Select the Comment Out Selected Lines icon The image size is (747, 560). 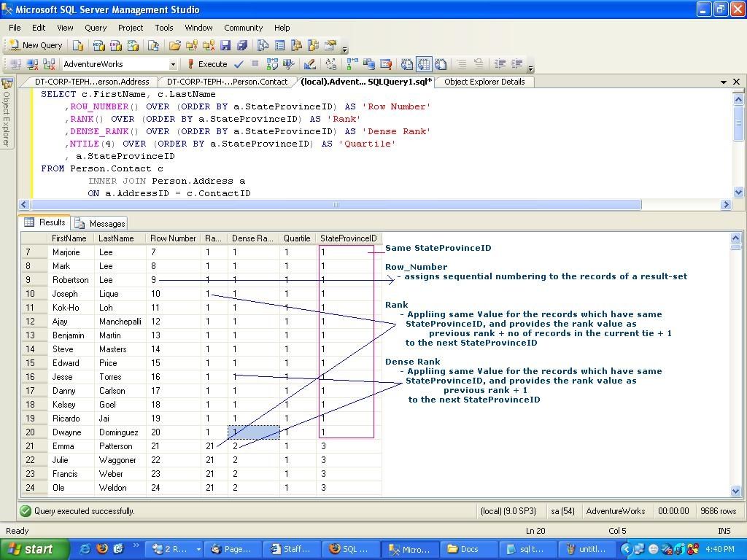coord(461,64)
